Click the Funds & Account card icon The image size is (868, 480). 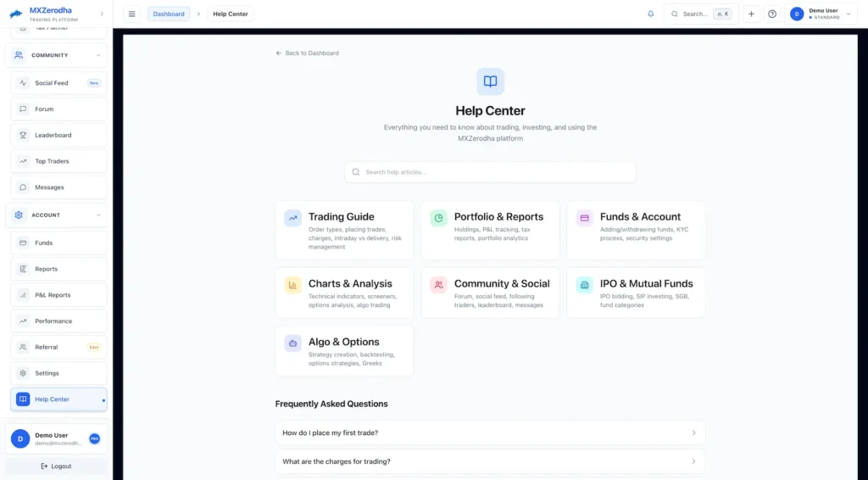point(584,218)
